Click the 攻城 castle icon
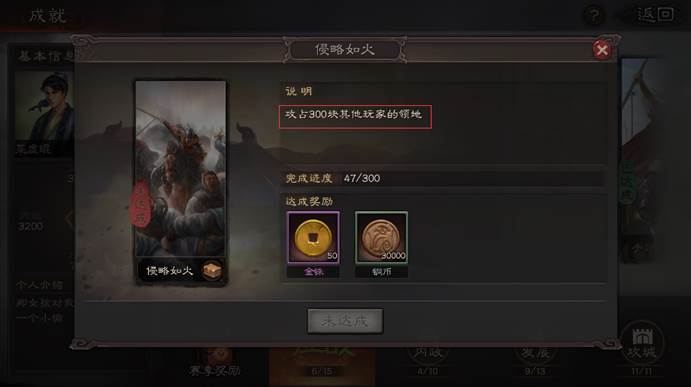 (642, 344)
